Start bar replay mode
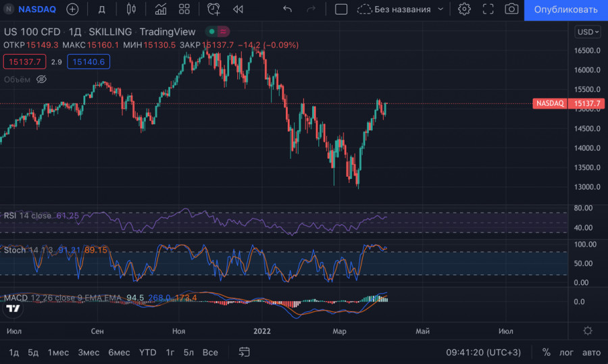Viewport: 608px width, 364px height. (x=238, y=9)
